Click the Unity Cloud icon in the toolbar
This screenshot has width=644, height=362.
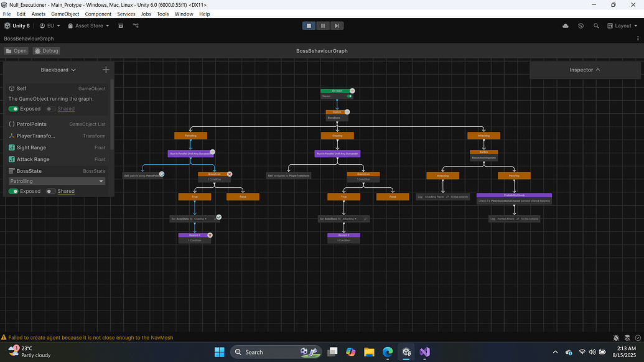point(565,26)
